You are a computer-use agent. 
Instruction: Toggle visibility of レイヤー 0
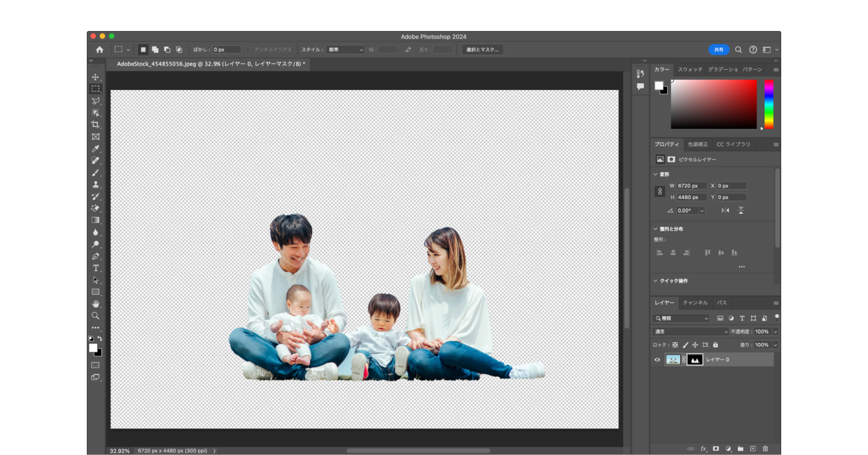coord(657,360)
